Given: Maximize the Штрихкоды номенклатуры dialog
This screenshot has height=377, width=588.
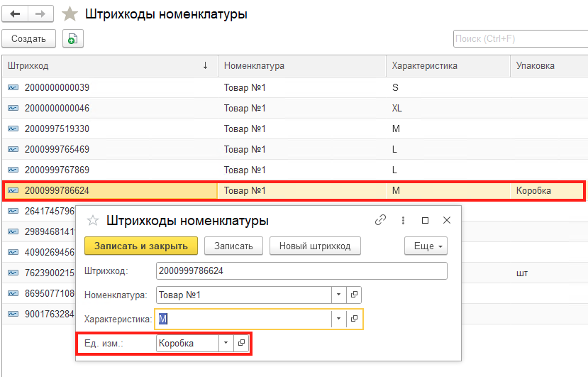Looking at the screenshot, I should pos(425,220).
